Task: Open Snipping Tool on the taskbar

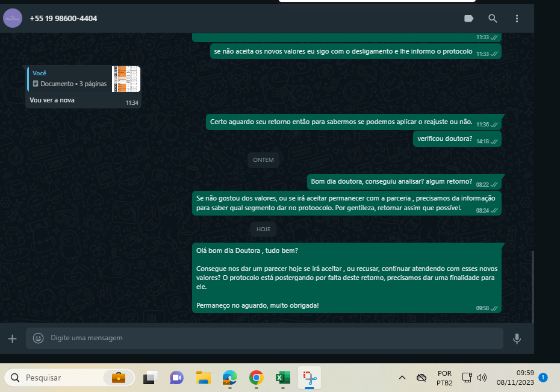Action: point(310,378)
